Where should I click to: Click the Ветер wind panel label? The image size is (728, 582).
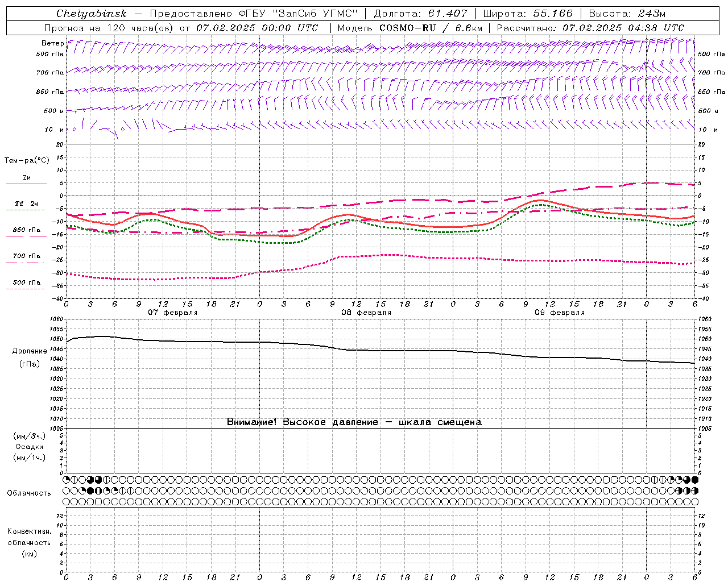(x=52, y=43)
